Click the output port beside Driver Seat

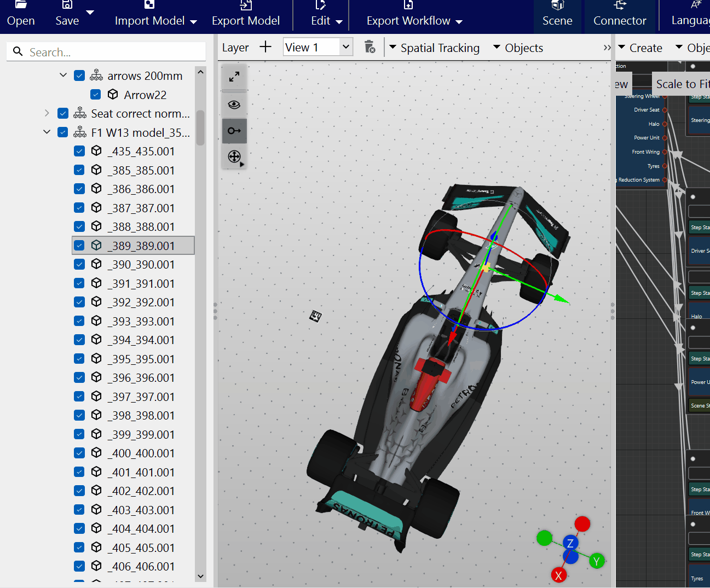click(665, 110)
